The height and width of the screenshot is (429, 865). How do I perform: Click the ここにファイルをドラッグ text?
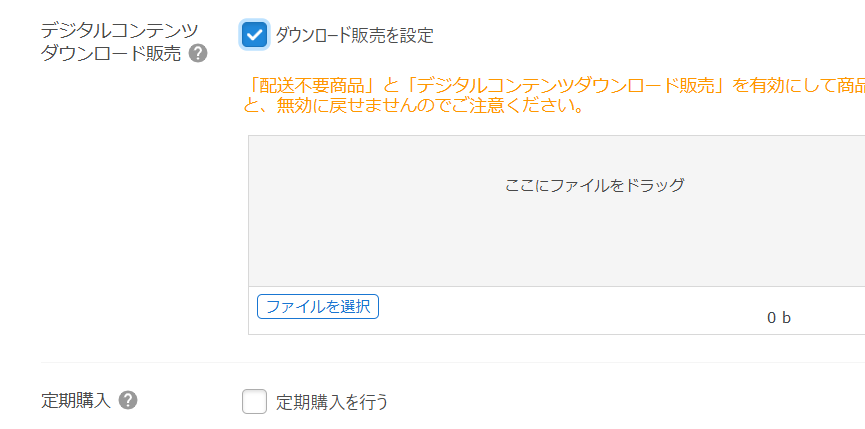594,185
